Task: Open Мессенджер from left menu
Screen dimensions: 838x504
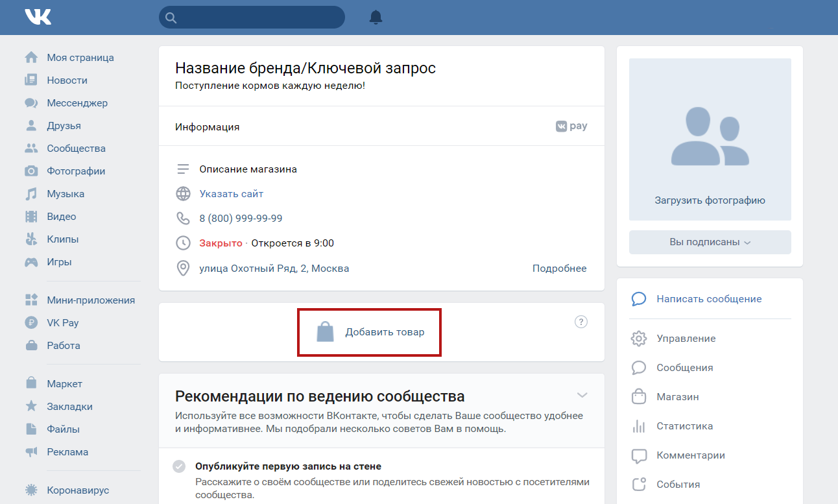Action: point(77,102)
